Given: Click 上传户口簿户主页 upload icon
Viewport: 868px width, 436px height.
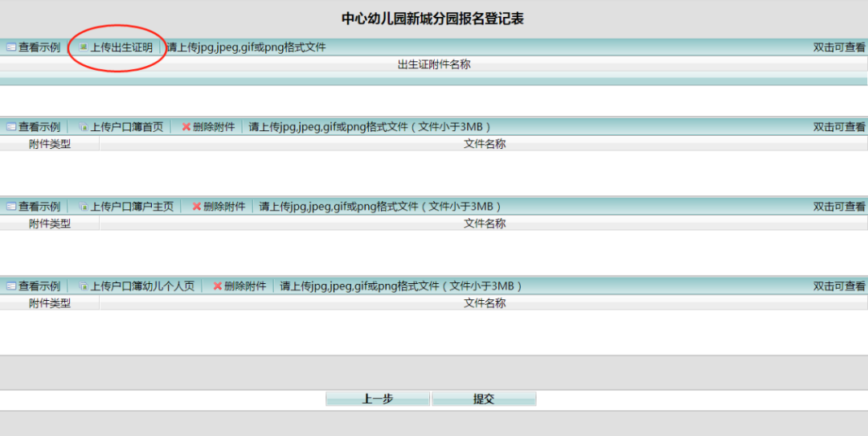Looking at the screenshot, I should point(84,207).
